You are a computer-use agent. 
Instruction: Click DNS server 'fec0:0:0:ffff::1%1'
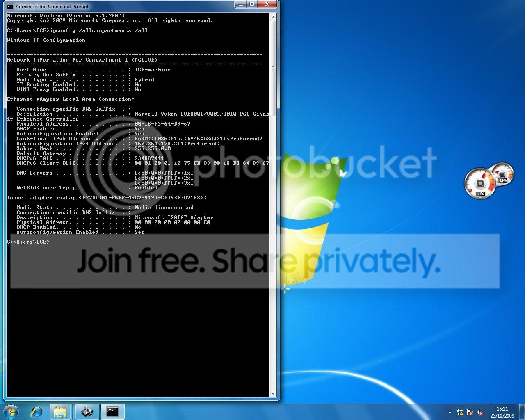coord(164,173)
